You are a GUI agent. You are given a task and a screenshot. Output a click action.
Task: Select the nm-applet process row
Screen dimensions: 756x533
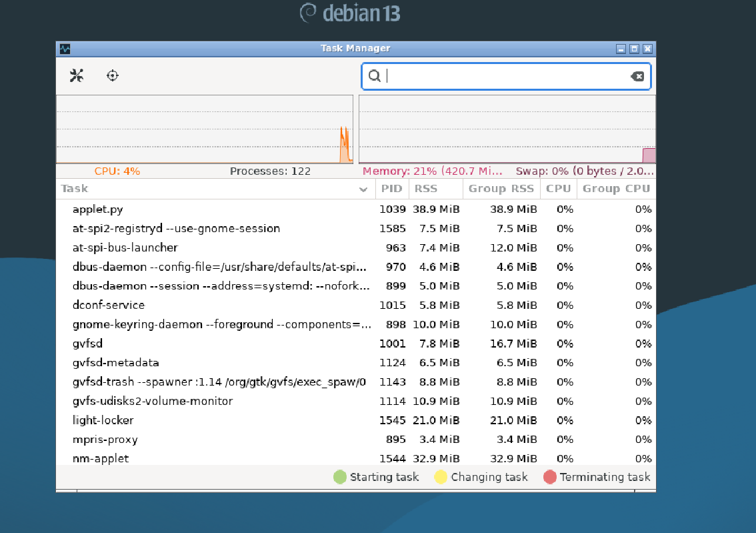tap(356, 458)
